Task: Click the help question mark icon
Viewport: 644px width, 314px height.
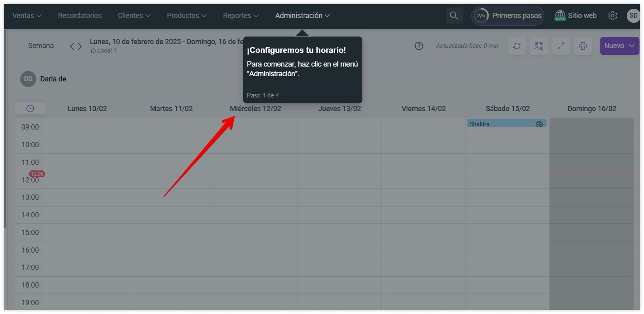Action: [419, 46]
